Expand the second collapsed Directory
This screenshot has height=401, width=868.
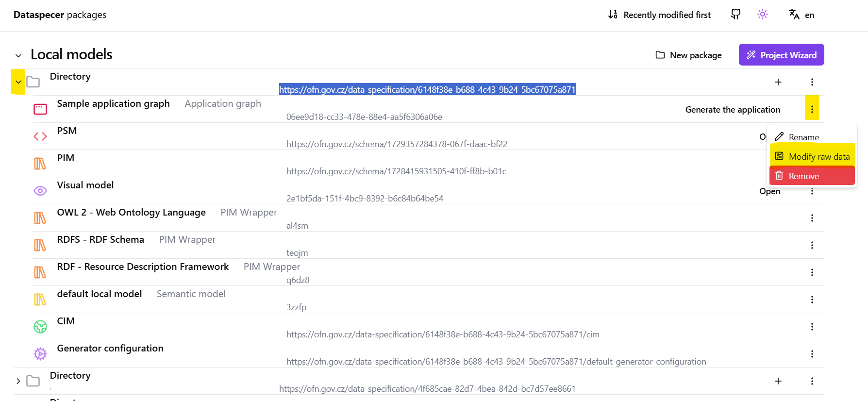[x=18, y=381]
